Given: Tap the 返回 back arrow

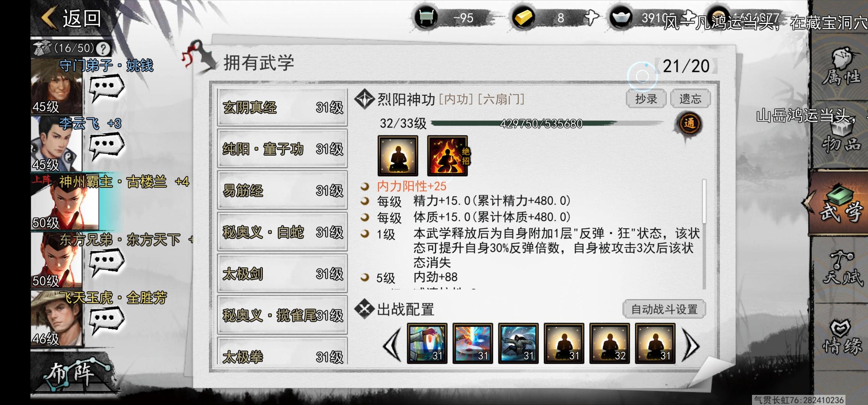Looking at the screenshot, I should pos(71,18).
